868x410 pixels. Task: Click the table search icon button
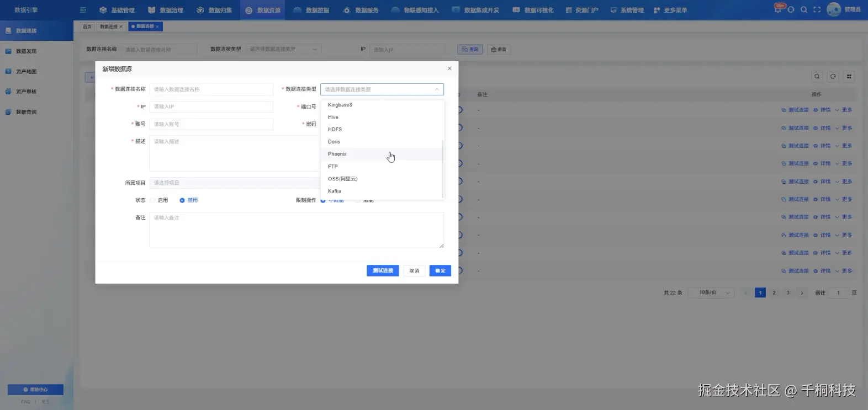[817, 76]
